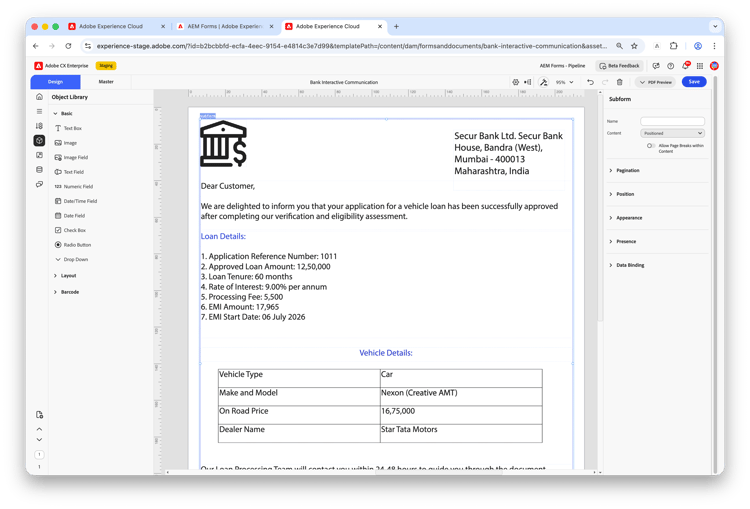Open the PDF Preview dropdown
The image size is (750, 509).
(655, 82)
